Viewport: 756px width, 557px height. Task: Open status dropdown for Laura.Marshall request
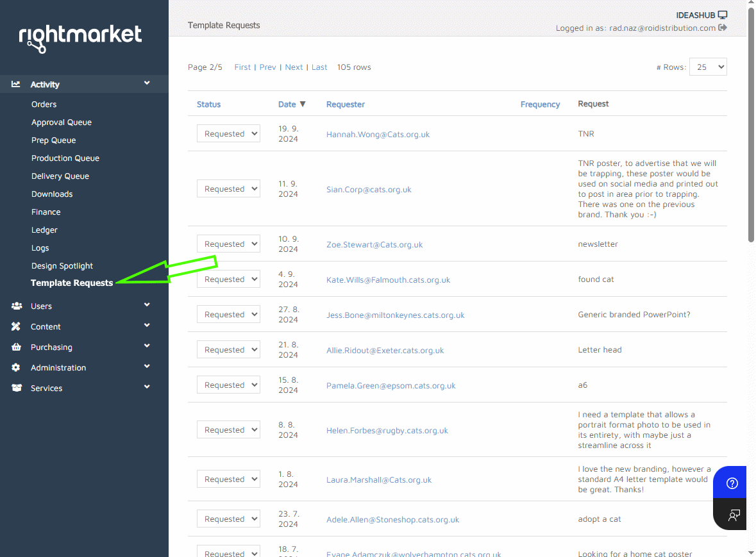tap(228, 479)
